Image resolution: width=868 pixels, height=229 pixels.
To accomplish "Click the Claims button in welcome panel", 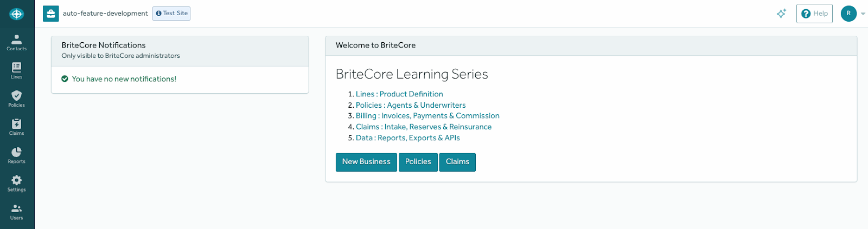I will (x=457, y=162).
